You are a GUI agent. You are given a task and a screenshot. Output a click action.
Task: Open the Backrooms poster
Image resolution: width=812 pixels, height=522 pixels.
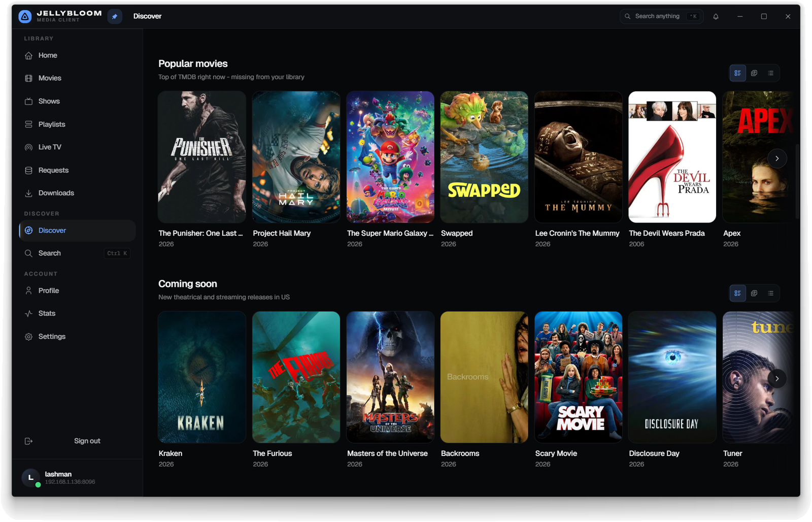pos(484,377)
